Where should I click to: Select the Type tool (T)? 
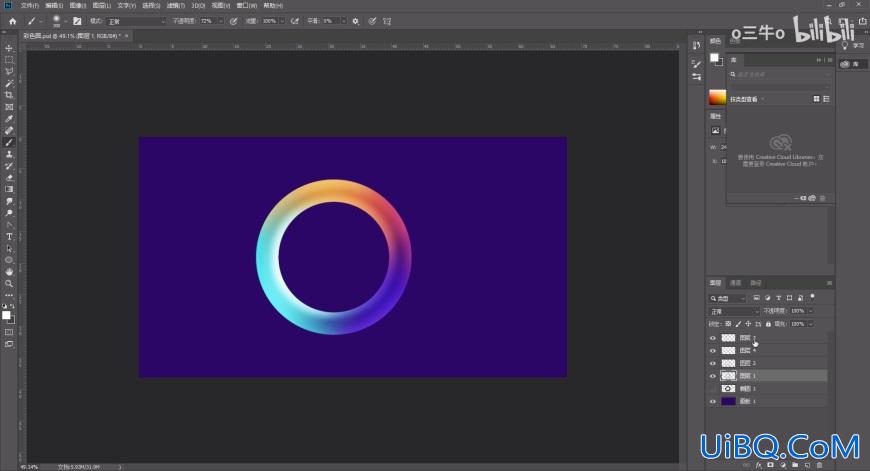pyautogui.click(x=9, y=236)
